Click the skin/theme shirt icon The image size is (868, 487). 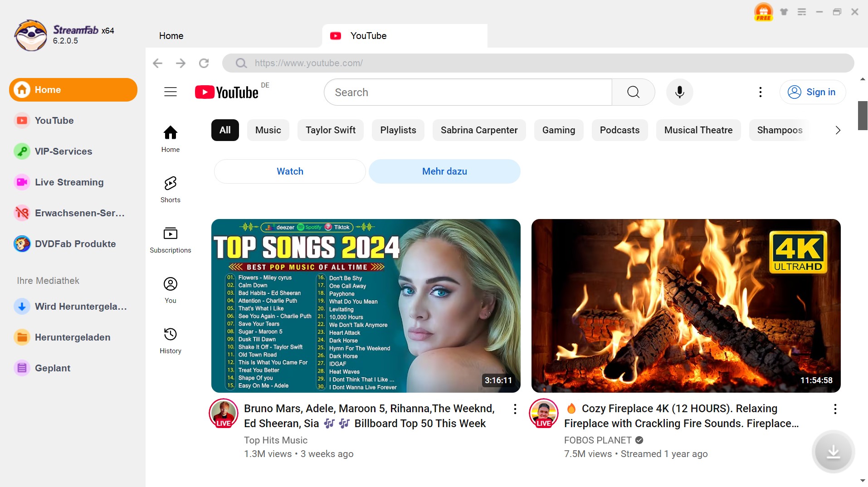point(784,12)
